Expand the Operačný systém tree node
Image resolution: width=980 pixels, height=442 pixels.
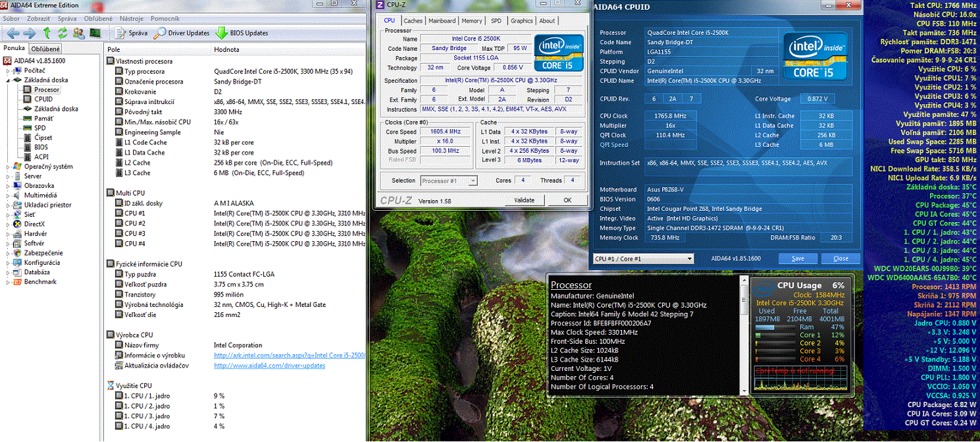[9, 167]
